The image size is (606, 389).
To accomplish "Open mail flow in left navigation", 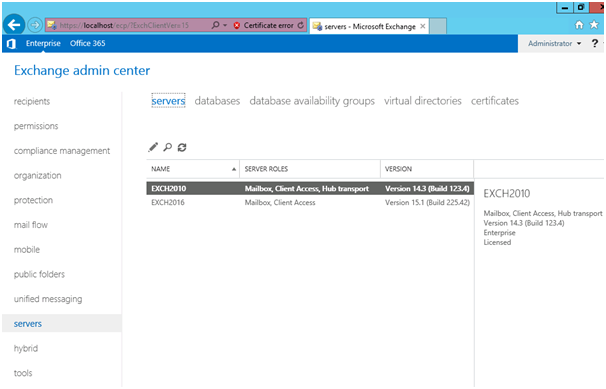I will point(31,225).
